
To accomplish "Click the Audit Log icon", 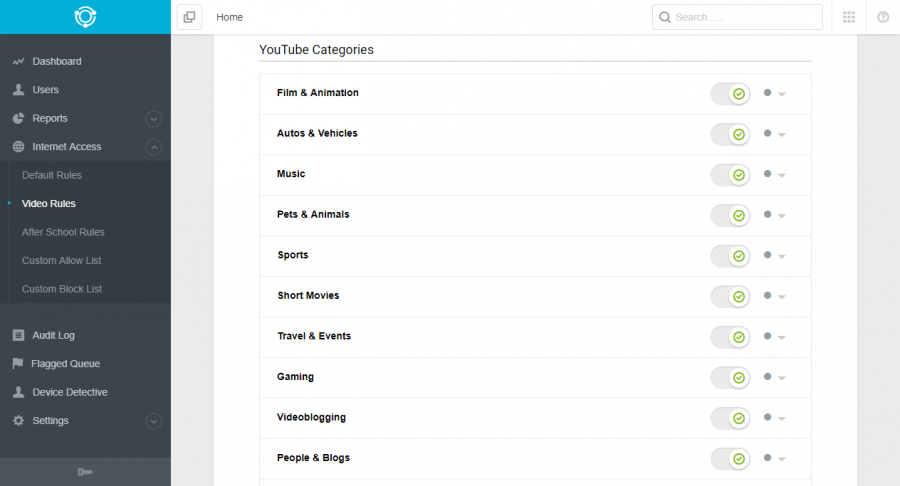I will tap(18, 335).
